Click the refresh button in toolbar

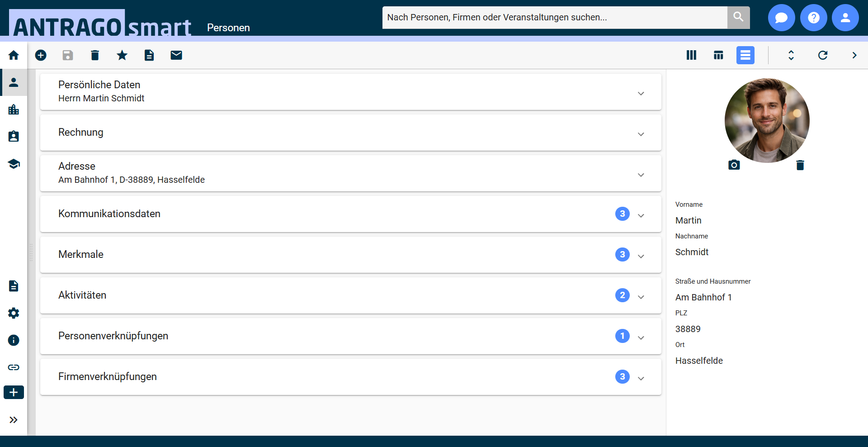(823, 55)
